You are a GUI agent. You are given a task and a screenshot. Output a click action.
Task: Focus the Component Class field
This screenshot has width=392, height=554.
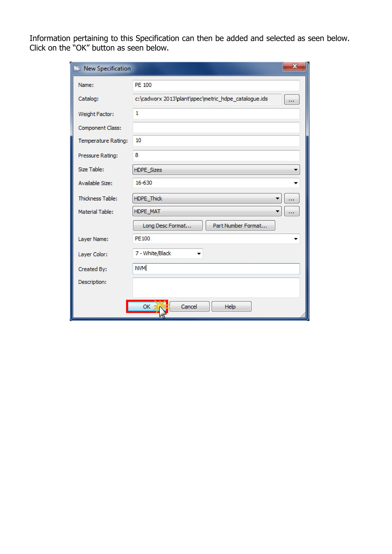tap(216, 128)
